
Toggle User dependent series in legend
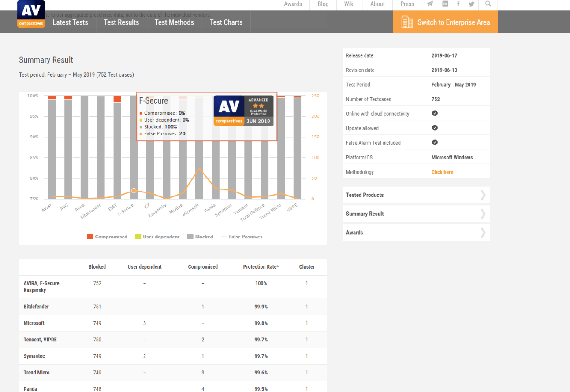[157, 237]
